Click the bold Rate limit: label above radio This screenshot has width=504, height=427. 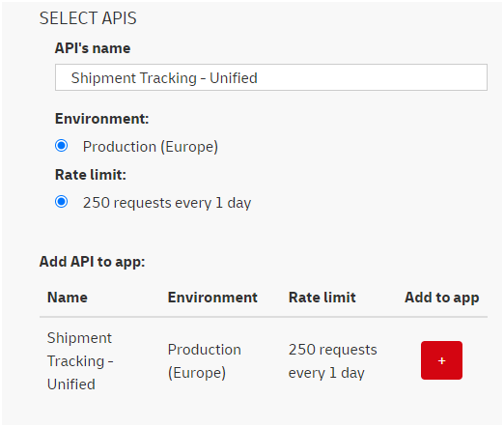click(91, 175)
